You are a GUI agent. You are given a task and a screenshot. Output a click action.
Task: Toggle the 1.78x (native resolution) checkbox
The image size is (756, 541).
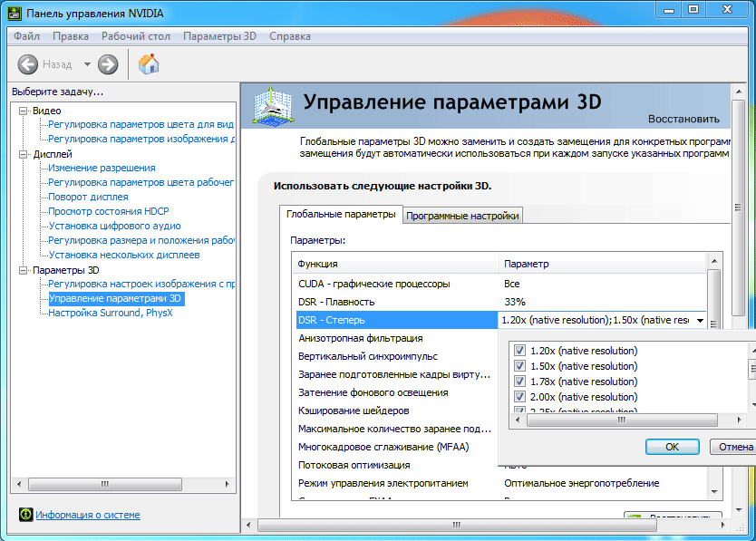pos(519,382)
